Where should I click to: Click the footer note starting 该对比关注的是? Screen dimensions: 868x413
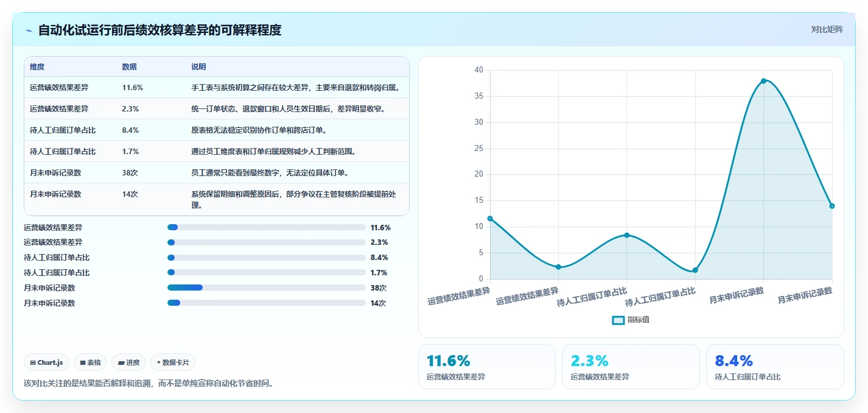tap(149, 384)
